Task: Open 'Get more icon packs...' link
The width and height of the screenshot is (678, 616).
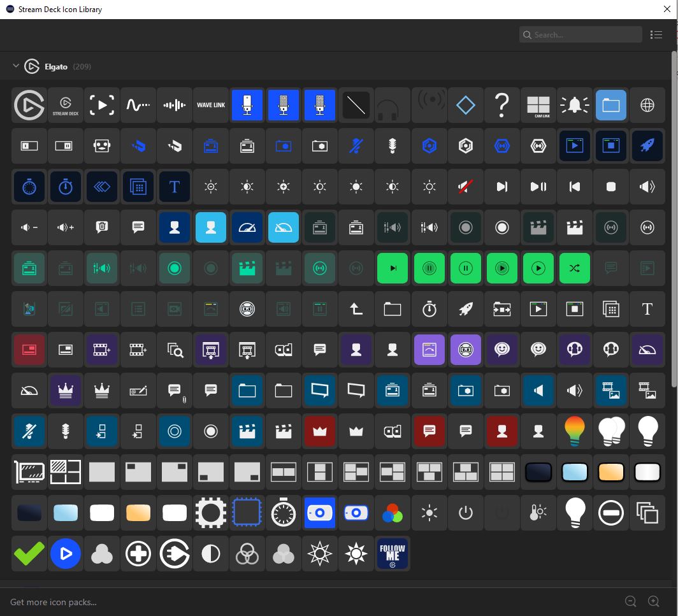Action: click(54, 601)
